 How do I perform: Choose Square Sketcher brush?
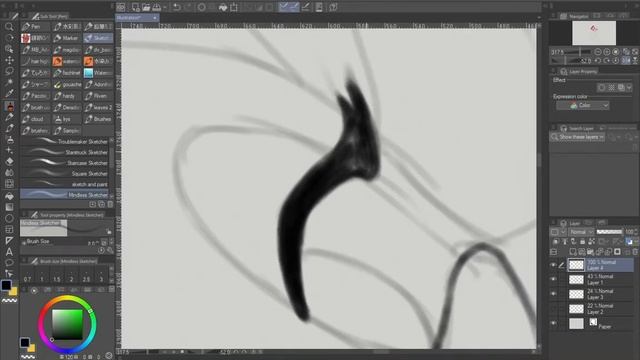tap(64, 173)
